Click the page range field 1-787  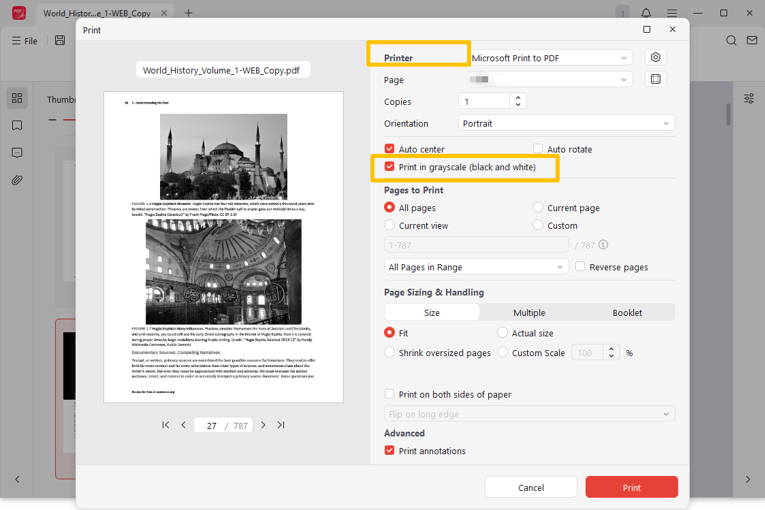pyautogui.click(x=476, y=245)
